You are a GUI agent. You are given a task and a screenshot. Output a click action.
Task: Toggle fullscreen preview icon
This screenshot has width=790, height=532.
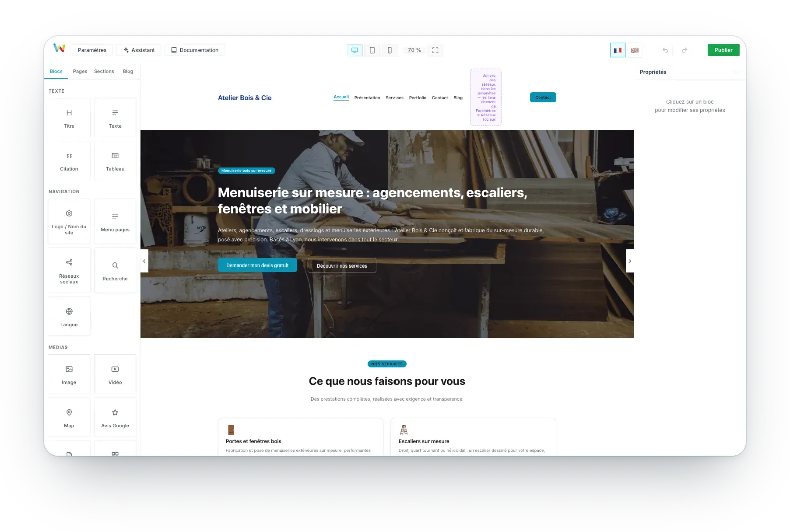click(x=435, y=50)
